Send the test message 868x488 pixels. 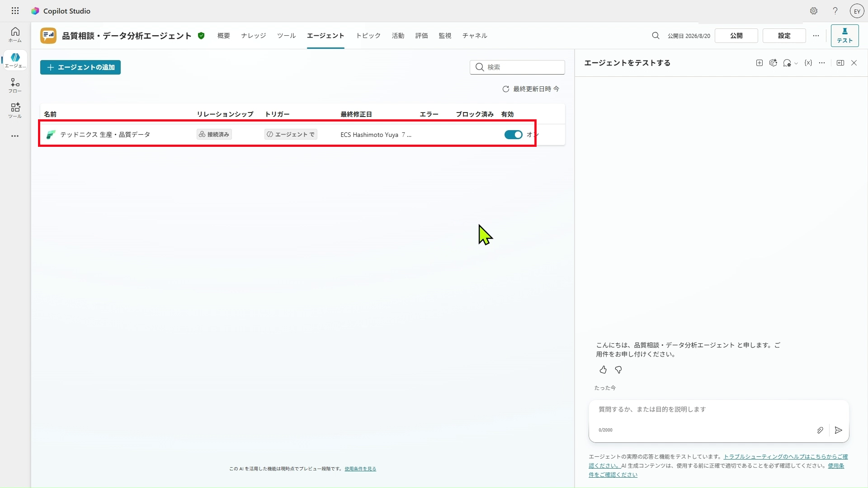click(839, 430)
